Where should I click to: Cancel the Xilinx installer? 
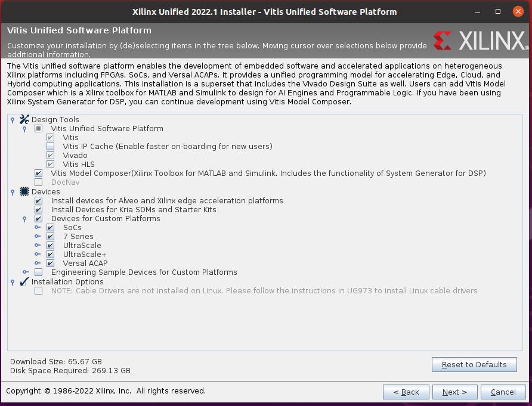(x=503, y=392)
